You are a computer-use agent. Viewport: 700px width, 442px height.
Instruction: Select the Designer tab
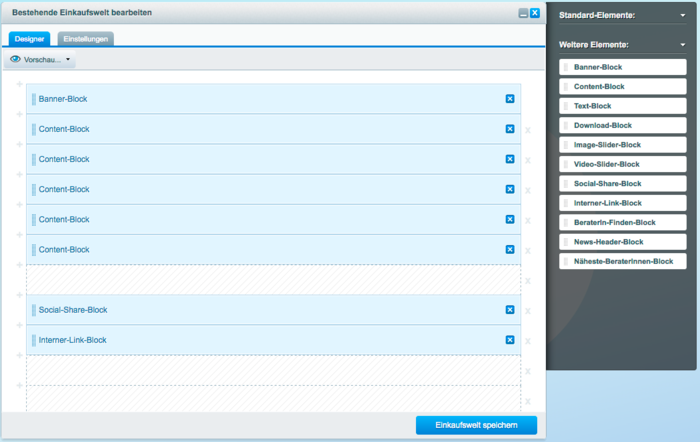pos(28,38)
